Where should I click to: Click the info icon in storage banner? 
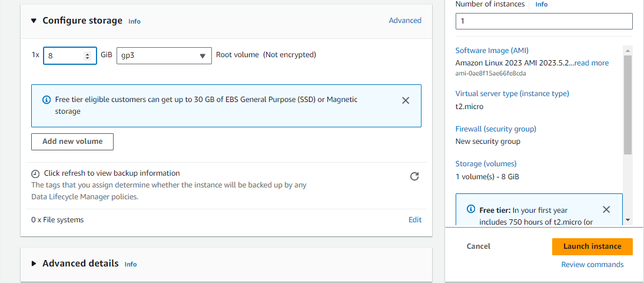[47, 100]
